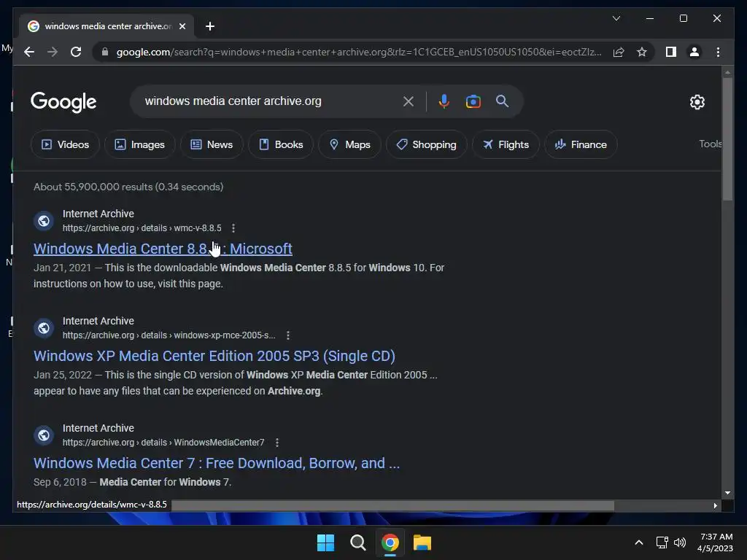The height and width of the screenshot is (560, 747).
Task: Click the WindowsMediaCenter7 URL breadcrumb
Action: (163, 443)
